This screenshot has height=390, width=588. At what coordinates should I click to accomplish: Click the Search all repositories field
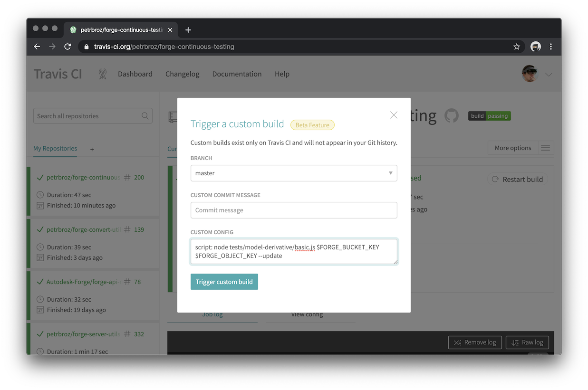pos(93,116)
